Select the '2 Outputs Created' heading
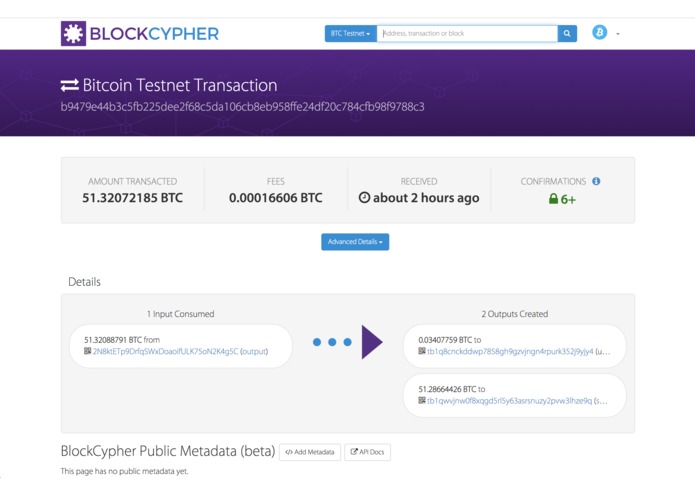 click(x=515, y=314)
